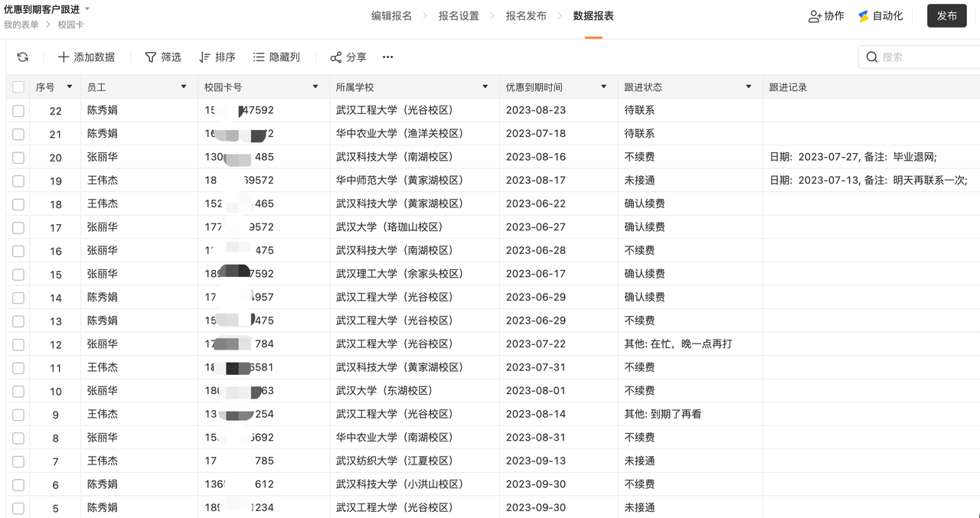Screen dimensions: 980x518
Task: Switch to 报名设置 tab
Action: coord(459,16)
